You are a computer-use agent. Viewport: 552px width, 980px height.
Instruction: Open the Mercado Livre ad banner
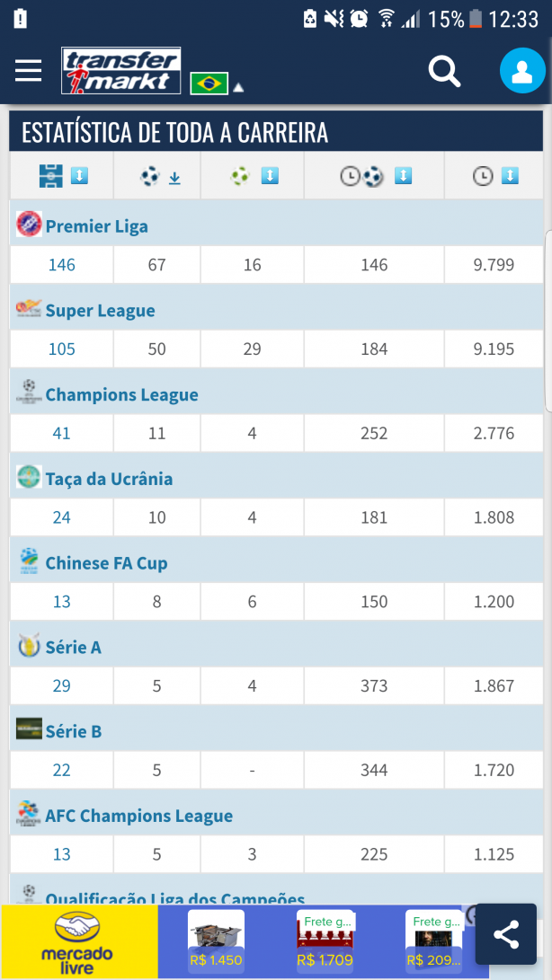tap(79, 941)
